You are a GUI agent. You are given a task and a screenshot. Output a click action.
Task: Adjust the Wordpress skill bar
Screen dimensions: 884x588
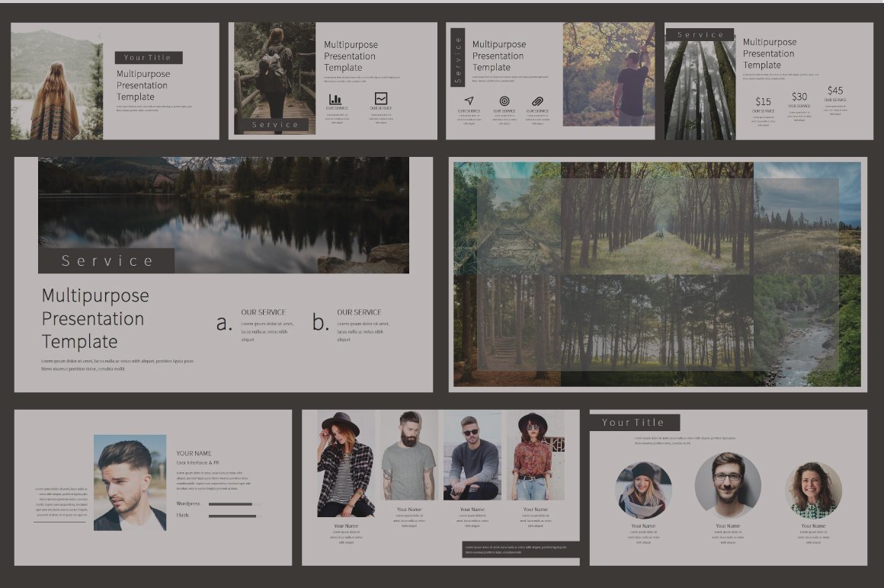tap(232, 503)
